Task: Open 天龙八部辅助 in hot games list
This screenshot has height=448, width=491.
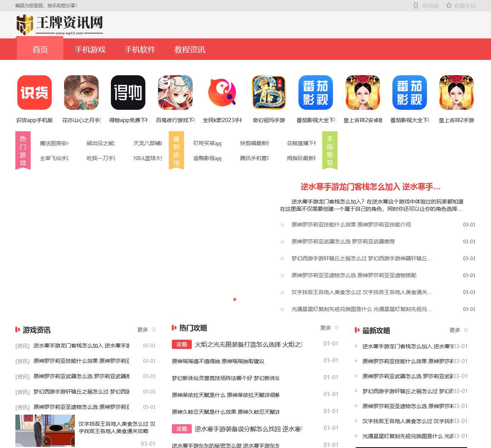Action: coord(148,143)
